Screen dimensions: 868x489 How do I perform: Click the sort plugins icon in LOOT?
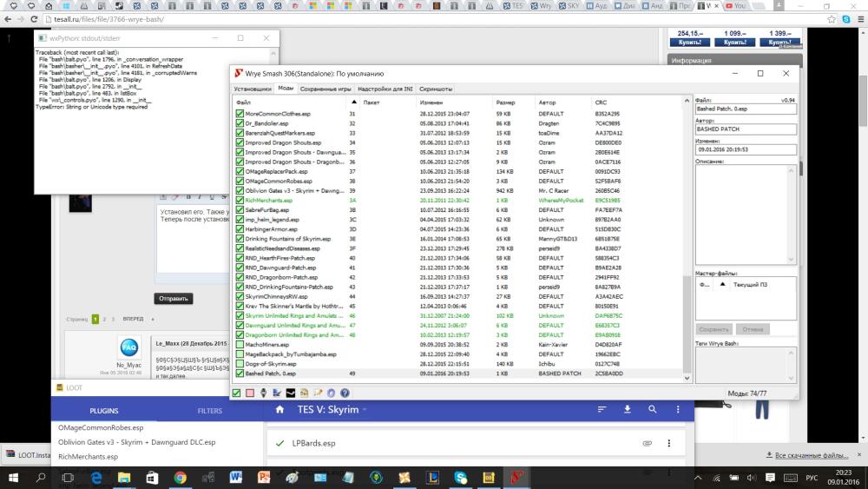[x=602, y=409]
